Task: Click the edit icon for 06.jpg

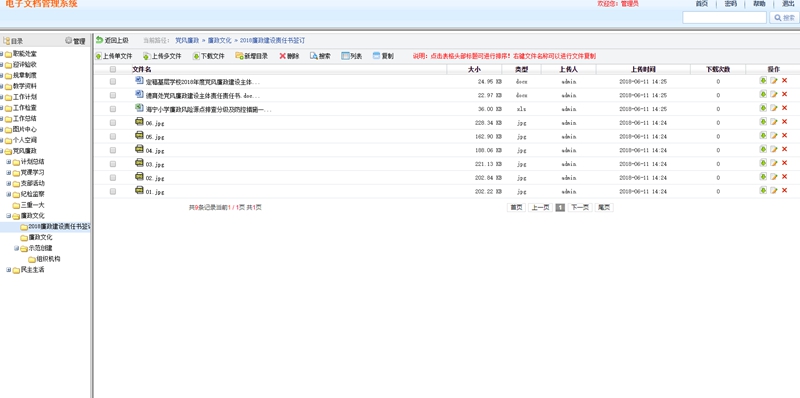Action: 774,122
